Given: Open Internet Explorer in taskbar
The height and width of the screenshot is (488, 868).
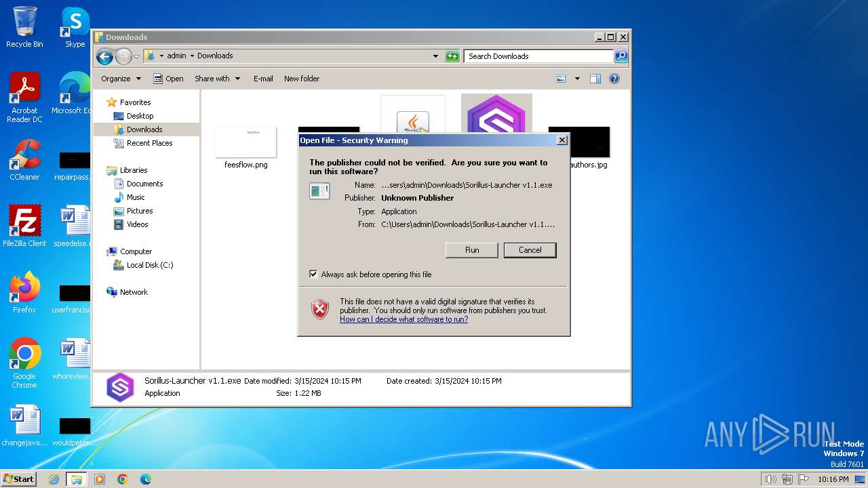Looking at the screenshot, I should pos(54,479).
